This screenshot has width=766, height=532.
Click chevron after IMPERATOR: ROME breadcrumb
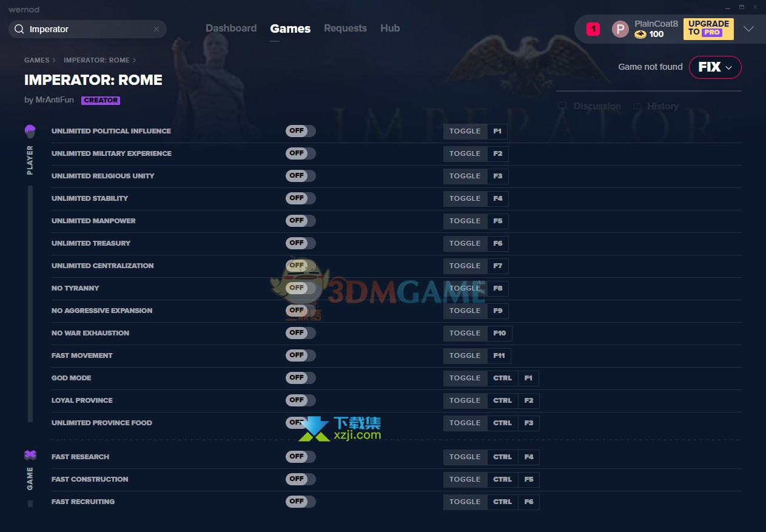[134, 61]
